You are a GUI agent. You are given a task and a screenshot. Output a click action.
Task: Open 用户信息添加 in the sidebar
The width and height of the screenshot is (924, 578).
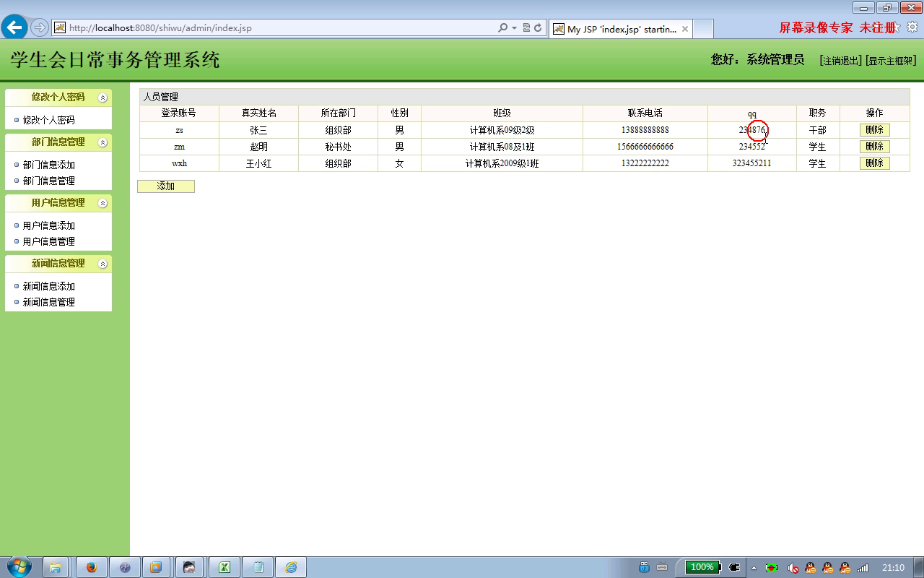coord(48,225)
